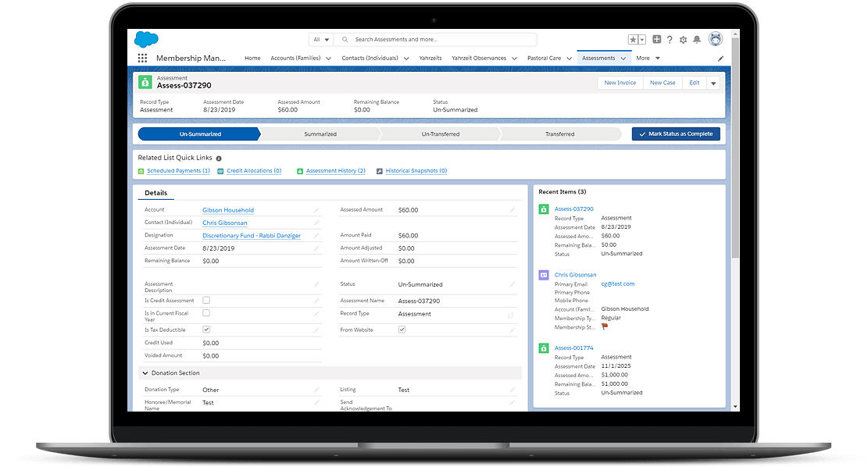
Task: Expand the Assessments tab dropdown chevron
Action: coord(623,59)
